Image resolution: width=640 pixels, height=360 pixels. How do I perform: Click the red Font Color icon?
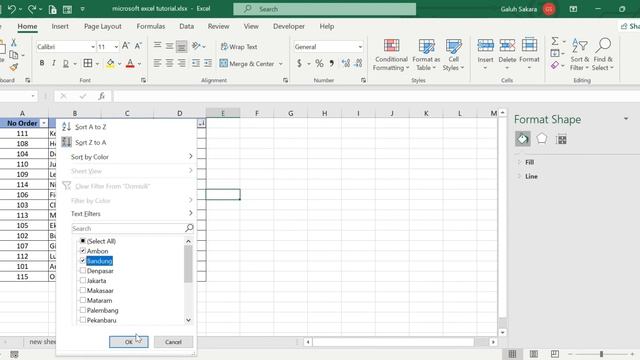(130, 63)
